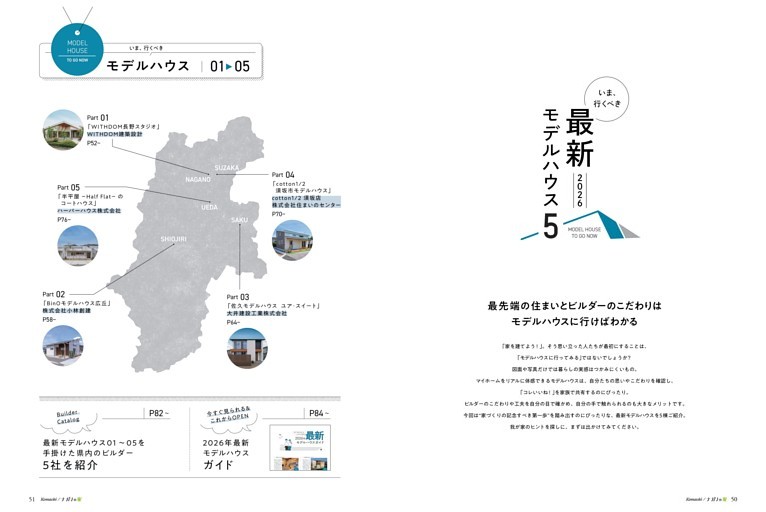Click the Part 05 Half Flat house photo
Viewport: 766px width, 512px height.
point(78,245)
